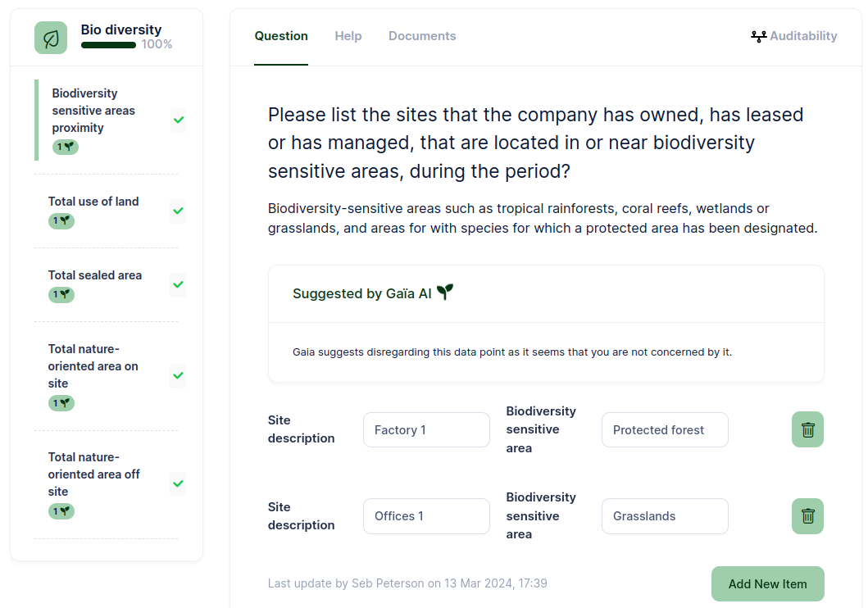The height and width of the screenshot is (608, 868).
Task: Edit the Grasslands sensitive area field
Action: point(665,516)
